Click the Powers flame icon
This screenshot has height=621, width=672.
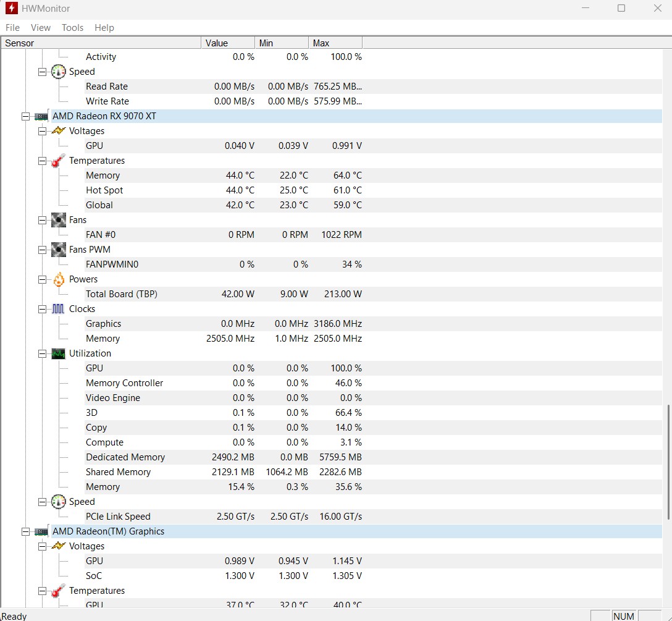tap(59, 279)
